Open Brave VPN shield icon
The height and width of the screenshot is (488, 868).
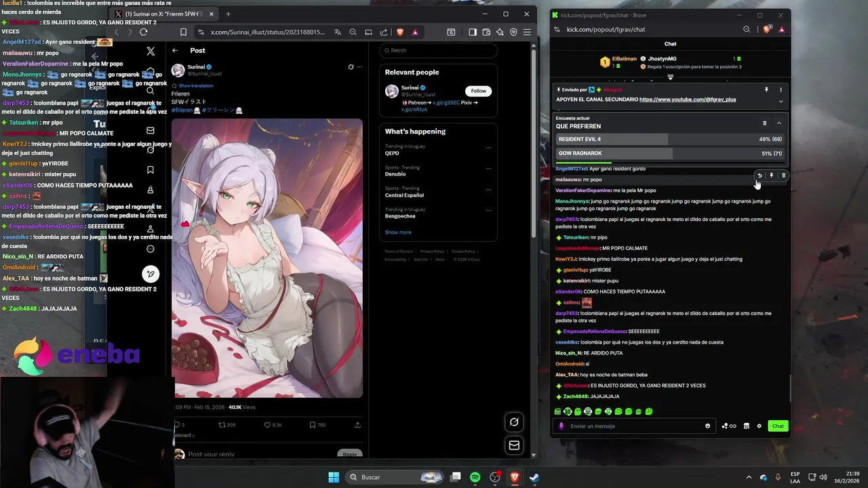coord(513,32)
